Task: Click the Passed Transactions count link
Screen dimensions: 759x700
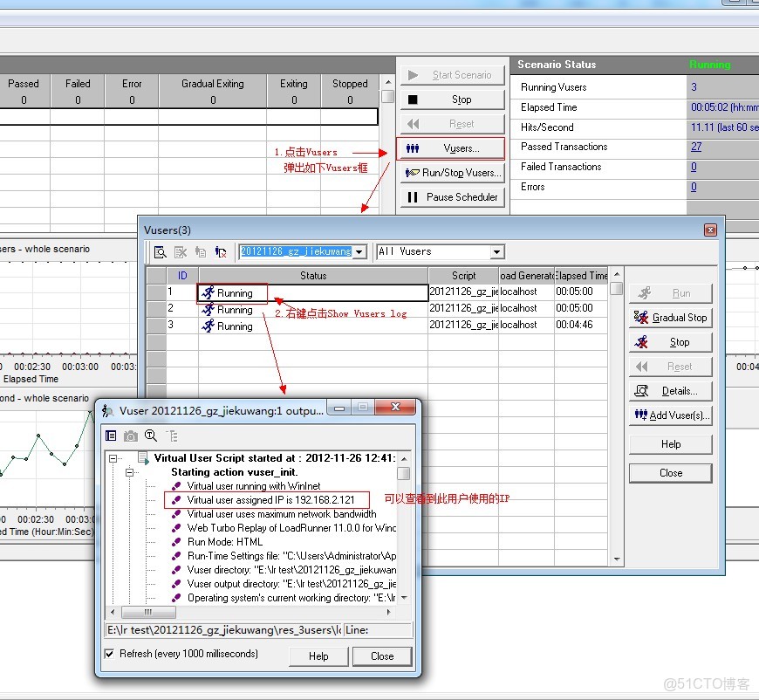Action: coord(695,147)
